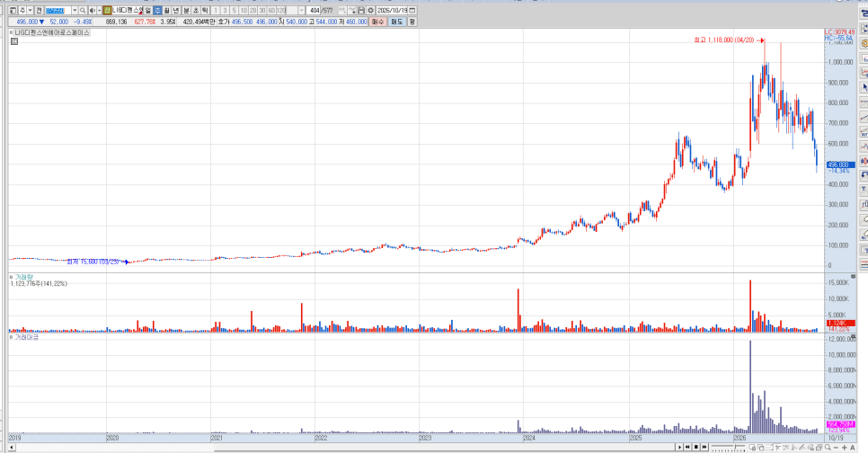Open the interval combo box after 120 button

coord(296,10)
